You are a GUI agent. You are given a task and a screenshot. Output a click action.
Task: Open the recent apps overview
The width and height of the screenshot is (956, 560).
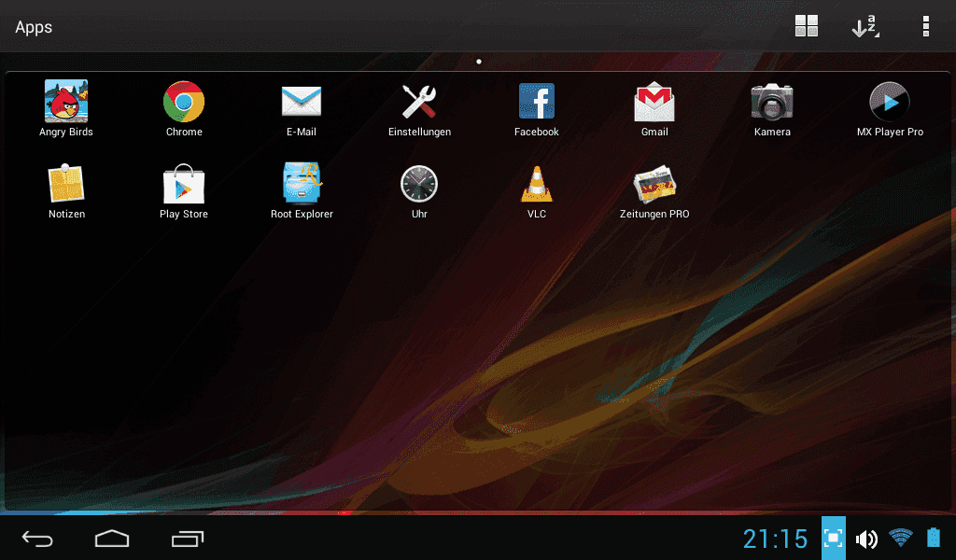pos(187,539)
